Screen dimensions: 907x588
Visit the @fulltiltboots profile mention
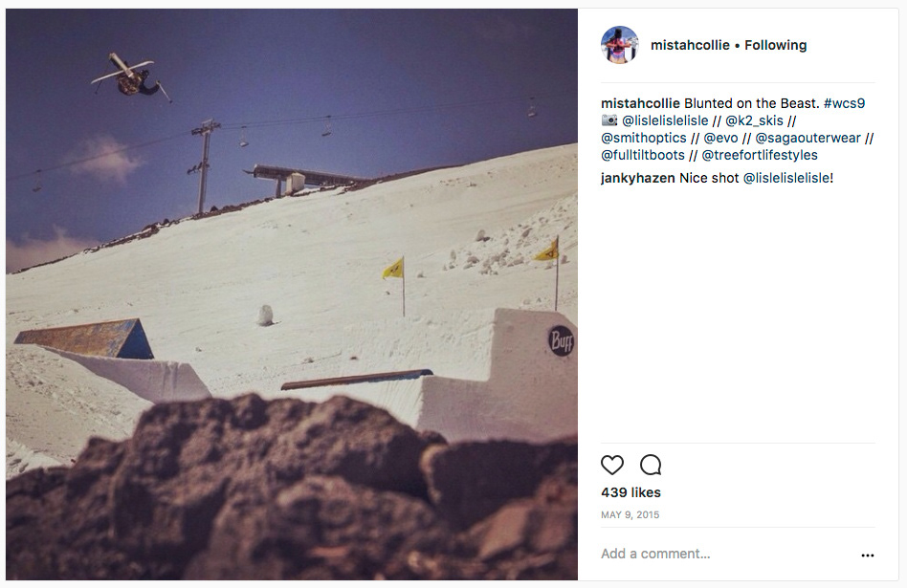643,156
